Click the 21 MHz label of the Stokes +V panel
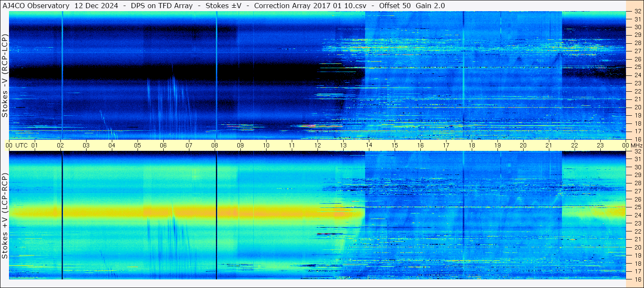The width and height of the screenshot is (644, 288). [637, 239]
